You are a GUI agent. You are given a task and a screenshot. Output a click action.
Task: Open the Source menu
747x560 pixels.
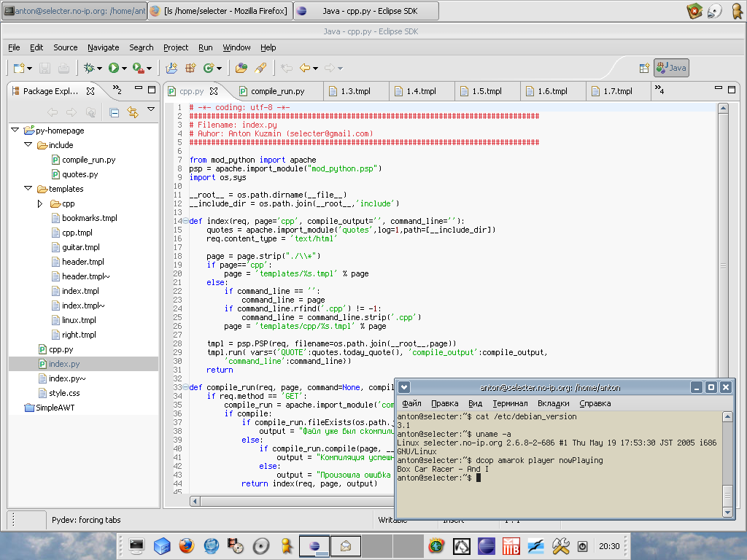[x=65, y=47]
